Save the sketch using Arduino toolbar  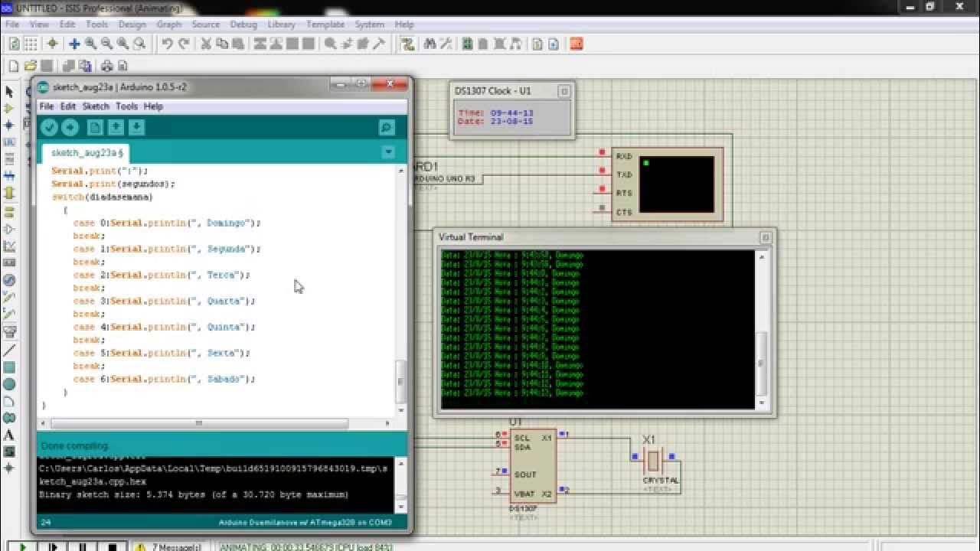pyautogui.click(x=136, y=128)
